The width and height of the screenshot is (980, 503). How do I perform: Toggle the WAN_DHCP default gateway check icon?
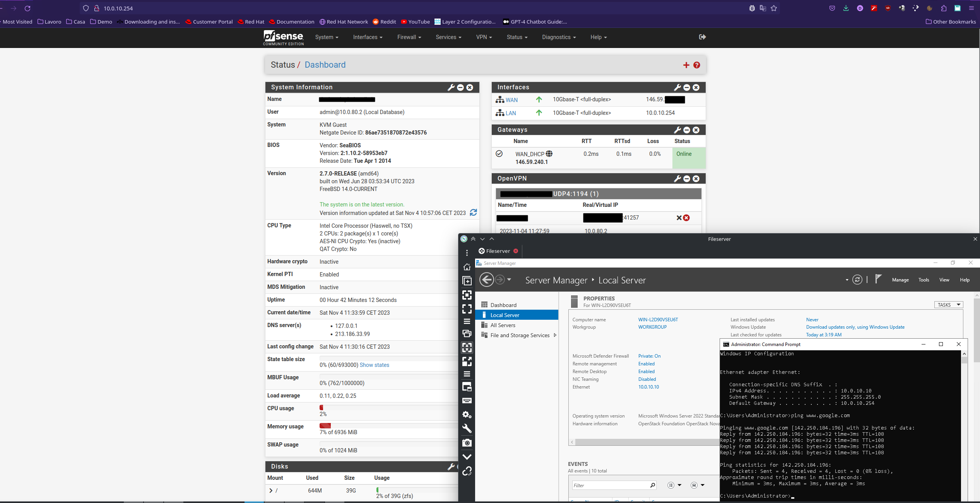tap(499, 154)
